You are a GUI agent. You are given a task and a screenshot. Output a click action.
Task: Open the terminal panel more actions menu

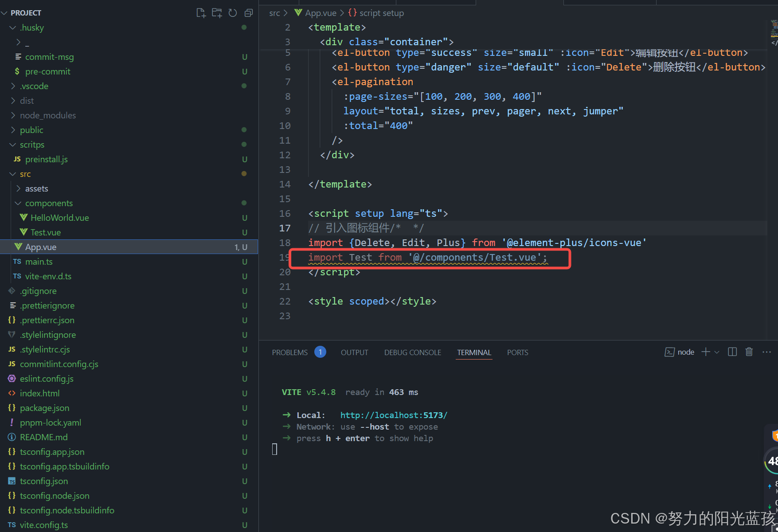tap(766, 352)
